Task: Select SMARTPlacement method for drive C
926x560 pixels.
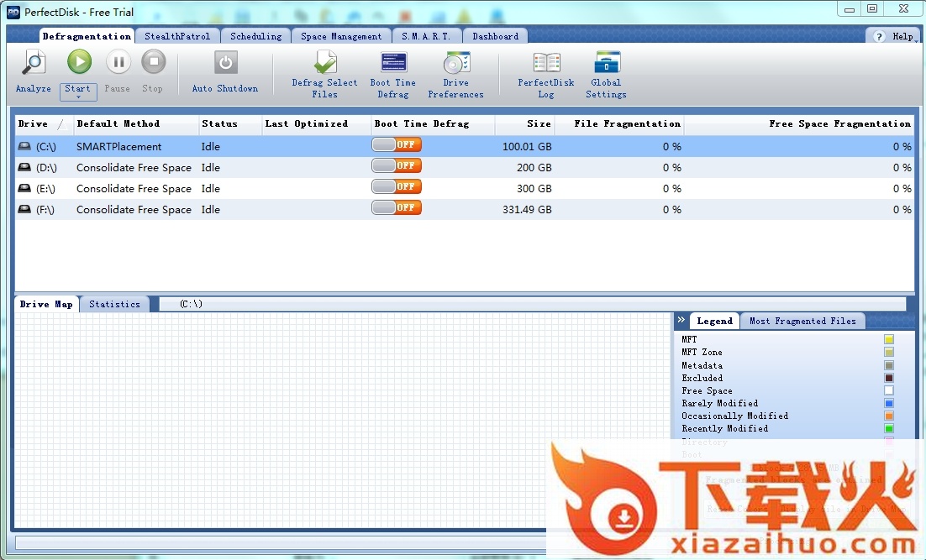Action: 118,146
